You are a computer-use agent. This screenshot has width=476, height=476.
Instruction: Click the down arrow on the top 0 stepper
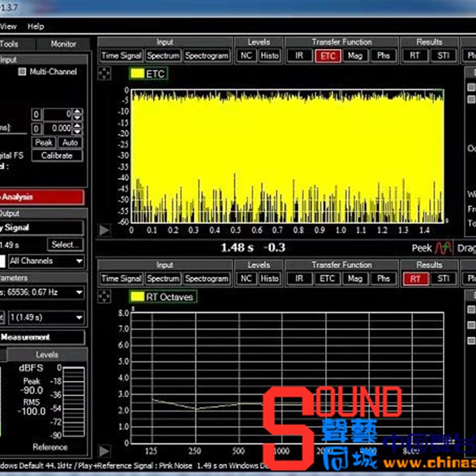pyautogui.click(x=77, y=117)
